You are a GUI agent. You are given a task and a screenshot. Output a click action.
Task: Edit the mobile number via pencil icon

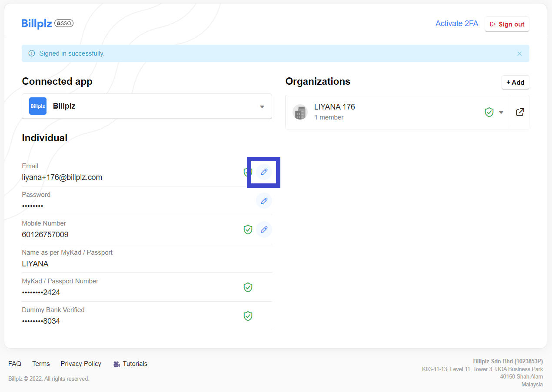[264, 229]
